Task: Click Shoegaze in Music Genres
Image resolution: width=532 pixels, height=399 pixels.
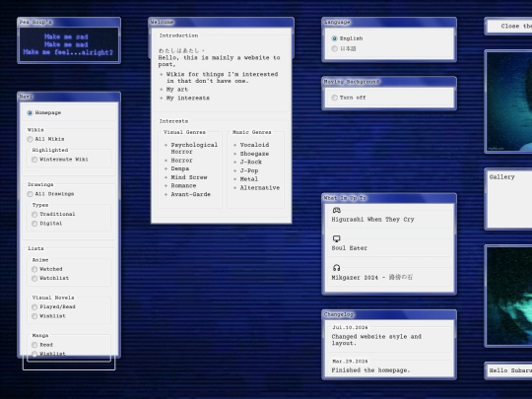Action: pos(254,154)
